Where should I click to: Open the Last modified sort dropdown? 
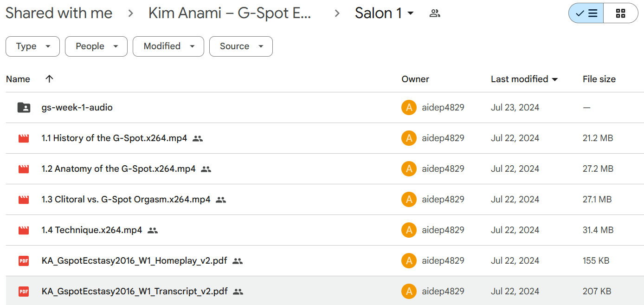click(524, 79)
